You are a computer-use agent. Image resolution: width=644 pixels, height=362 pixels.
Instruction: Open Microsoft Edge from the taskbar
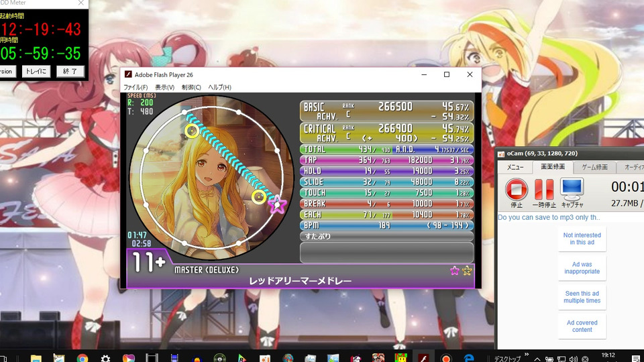coord(469,358)
